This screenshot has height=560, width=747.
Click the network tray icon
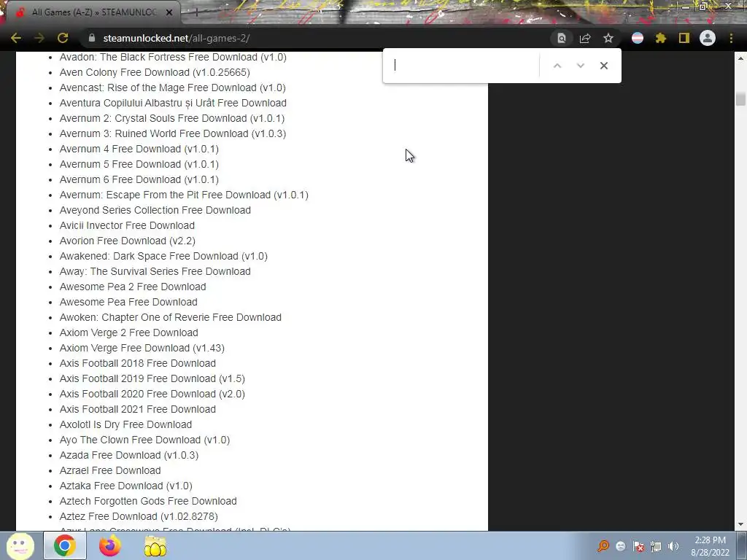click(656, 546)
